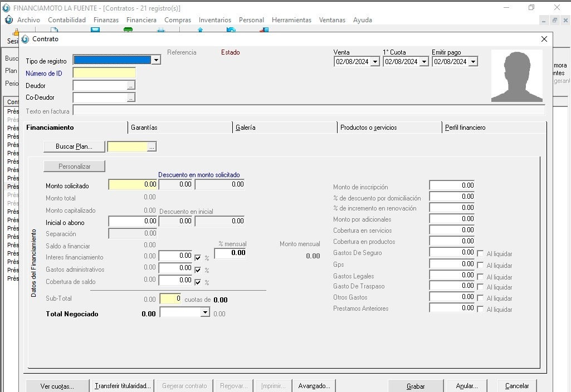This screenshot has width=571, height=392.
Task: Open the plan code lookup ellipsis button
Action: pyautogui.click(x=152, y=146)
